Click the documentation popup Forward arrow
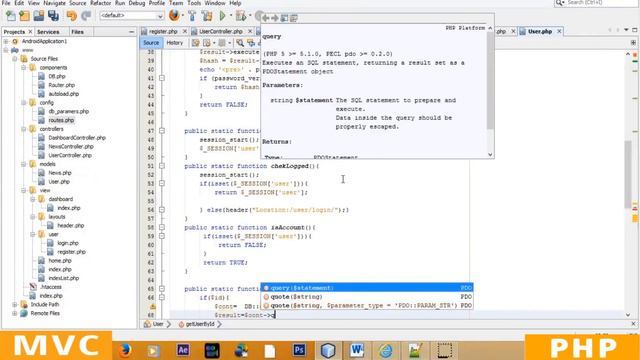The height and width of the screenshot is (360, 640). click(x=275, y=18)
